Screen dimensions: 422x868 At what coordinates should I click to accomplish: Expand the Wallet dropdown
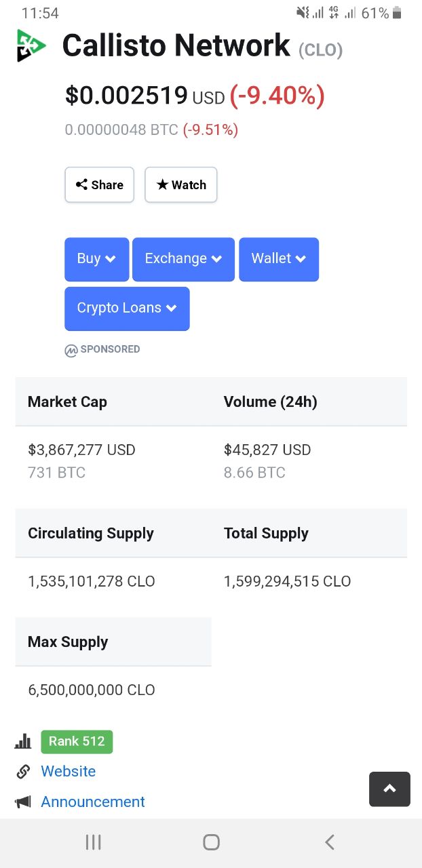click(279, 259)
